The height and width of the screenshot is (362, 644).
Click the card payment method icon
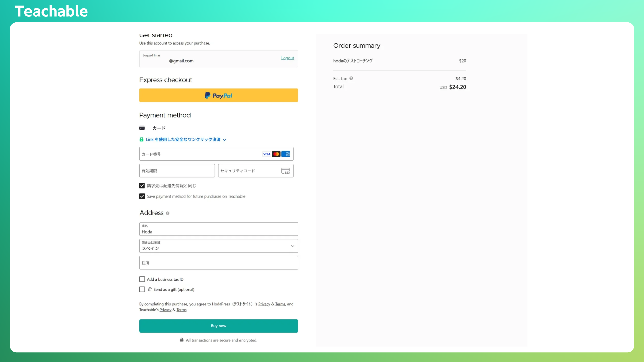coord(142,128)
